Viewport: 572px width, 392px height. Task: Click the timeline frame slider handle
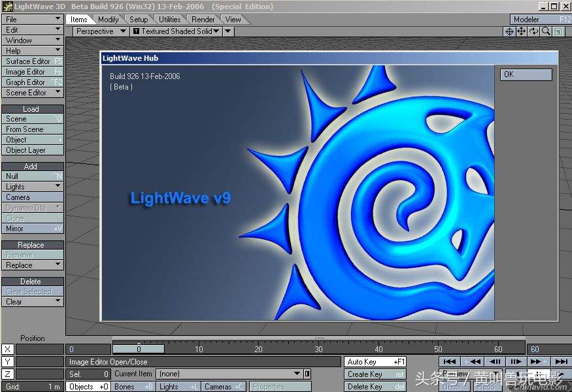coord(139,349)
